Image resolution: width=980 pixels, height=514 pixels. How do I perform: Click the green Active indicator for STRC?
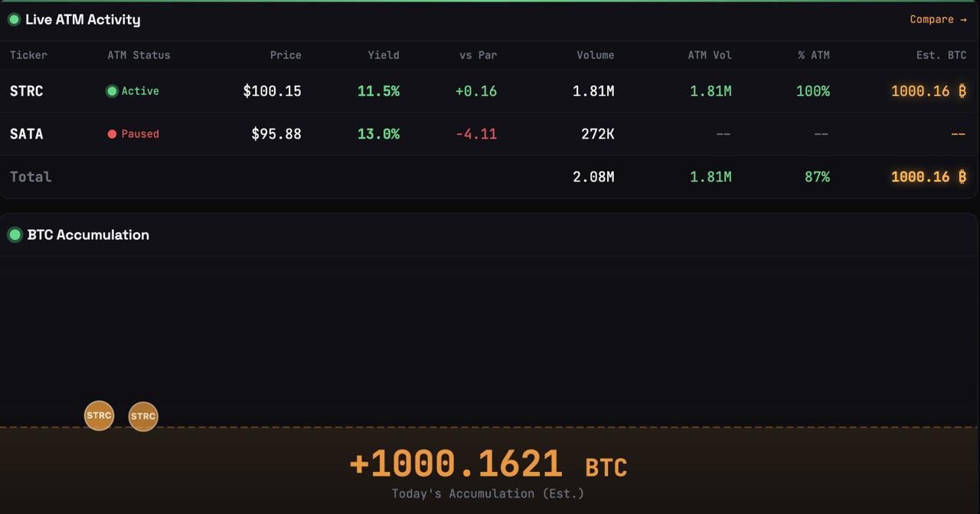point(112,91)
